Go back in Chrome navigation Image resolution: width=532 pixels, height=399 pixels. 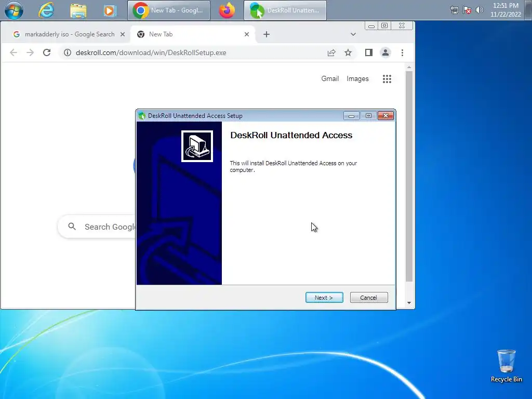[14, 52]
